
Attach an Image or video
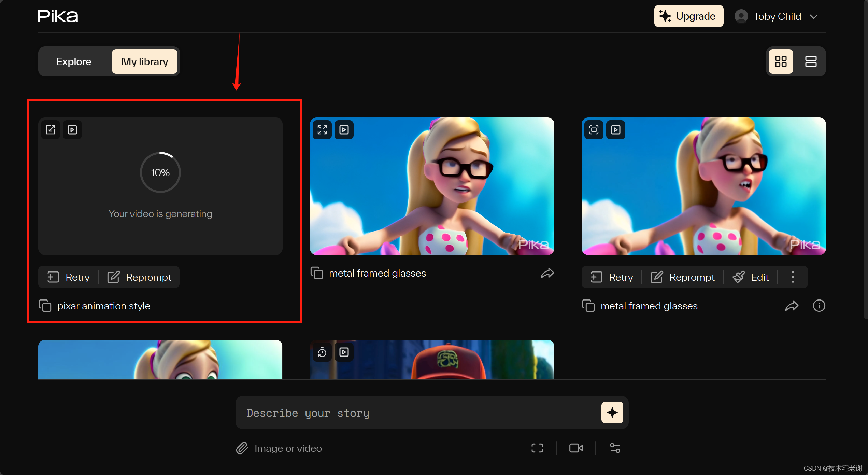(x=279, y=448)
